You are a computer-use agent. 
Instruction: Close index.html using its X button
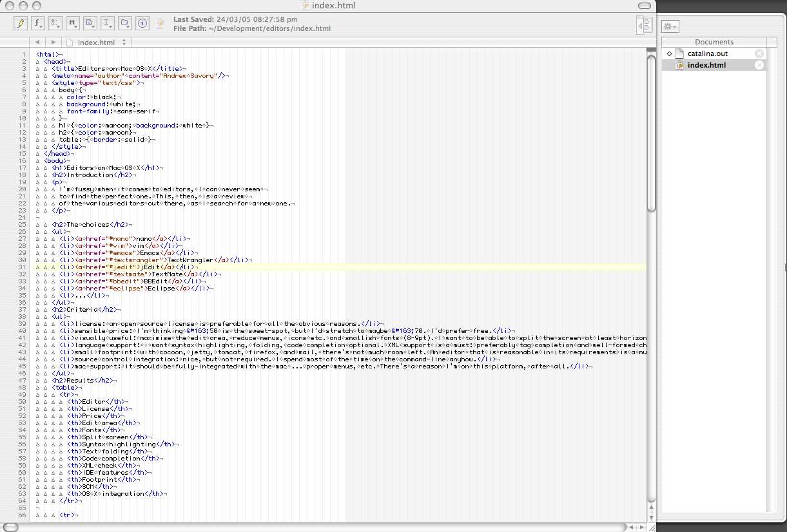pyautogui.click(x=759, y=65)
